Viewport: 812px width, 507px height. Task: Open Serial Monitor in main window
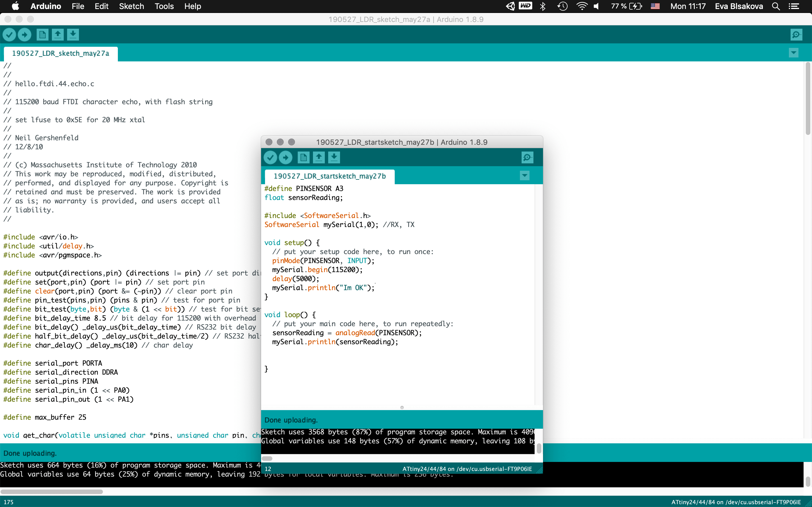tap(796, 35)
